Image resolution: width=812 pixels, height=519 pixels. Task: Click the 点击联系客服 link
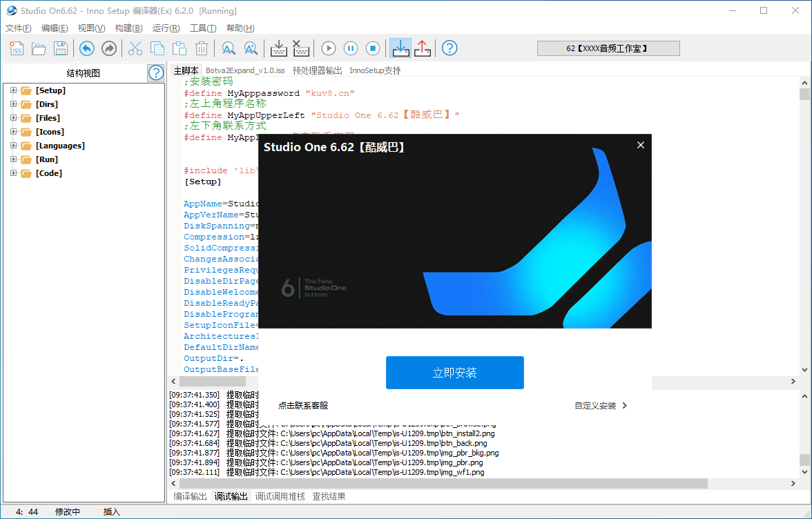coord(303,406)
